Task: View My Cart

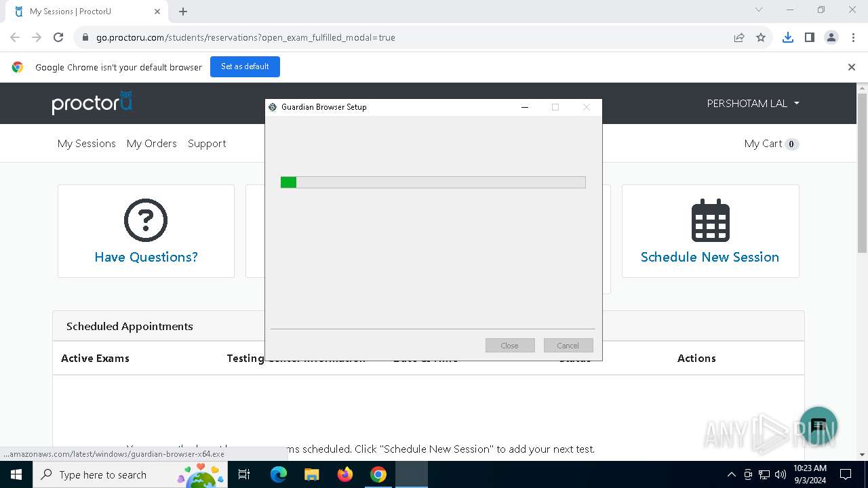Action: [771, 144]
